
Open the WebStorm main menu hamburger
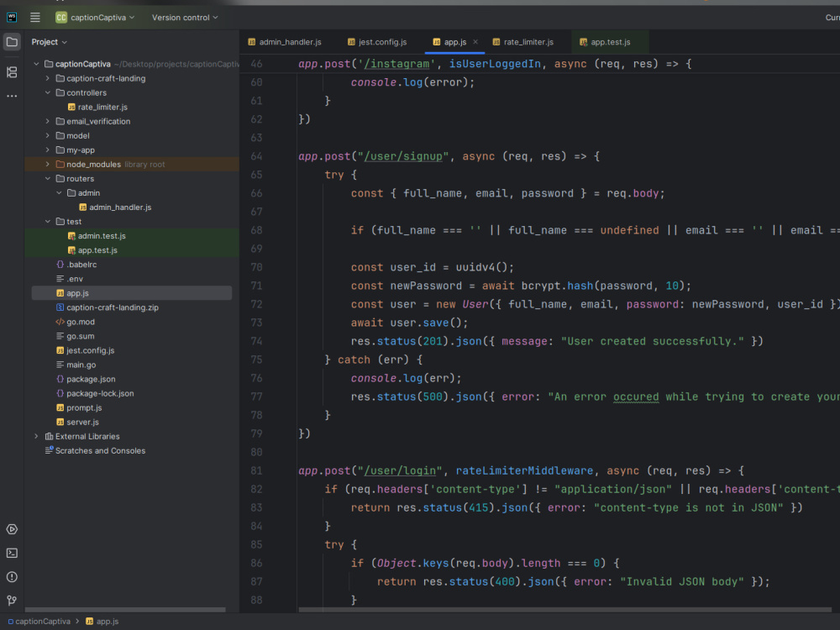pos(34,18)
